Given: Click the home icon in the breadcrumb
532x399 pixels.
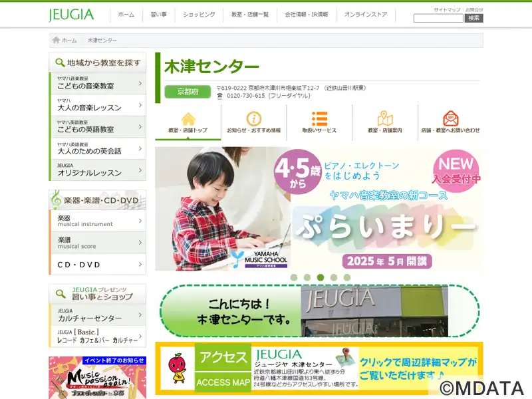Looking at the screenshot, I should tap(56, 40).
